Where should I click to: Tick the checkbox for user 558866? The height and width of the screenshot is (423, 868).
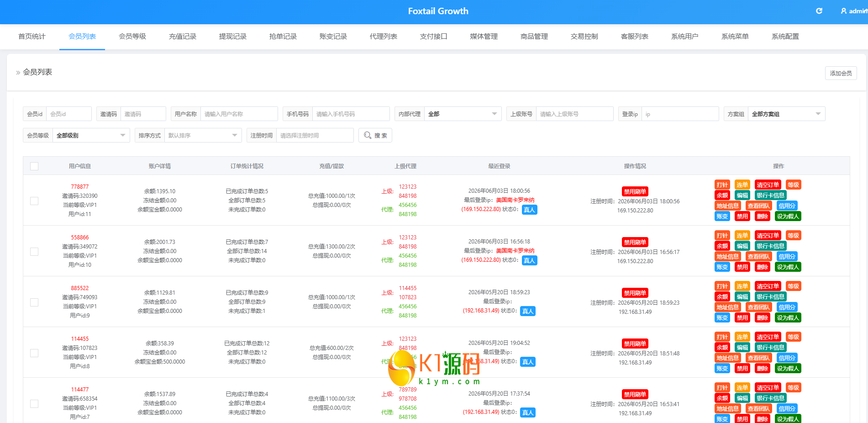pyautogui.click(x=34, y=252)
